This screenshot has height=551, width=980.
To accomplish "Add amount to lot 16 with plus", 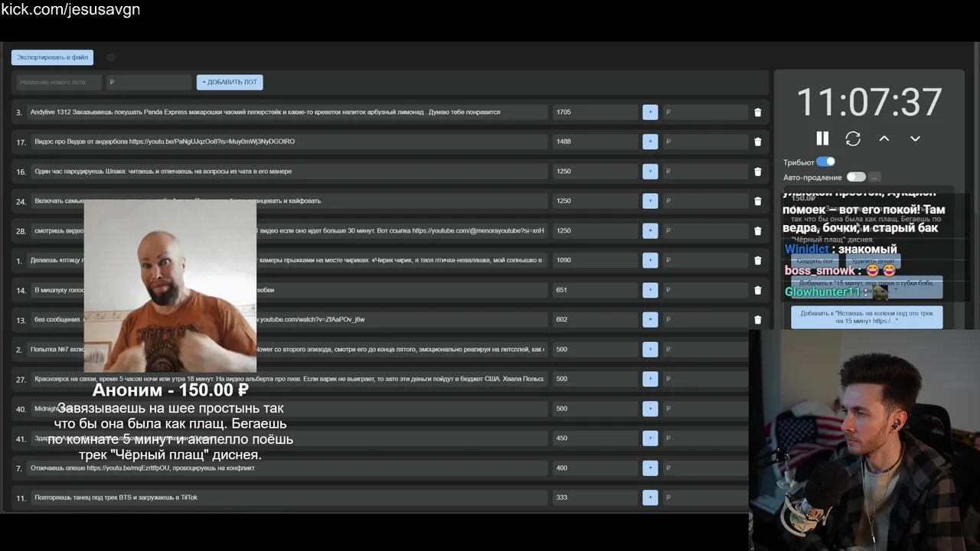I will point(650,171).
